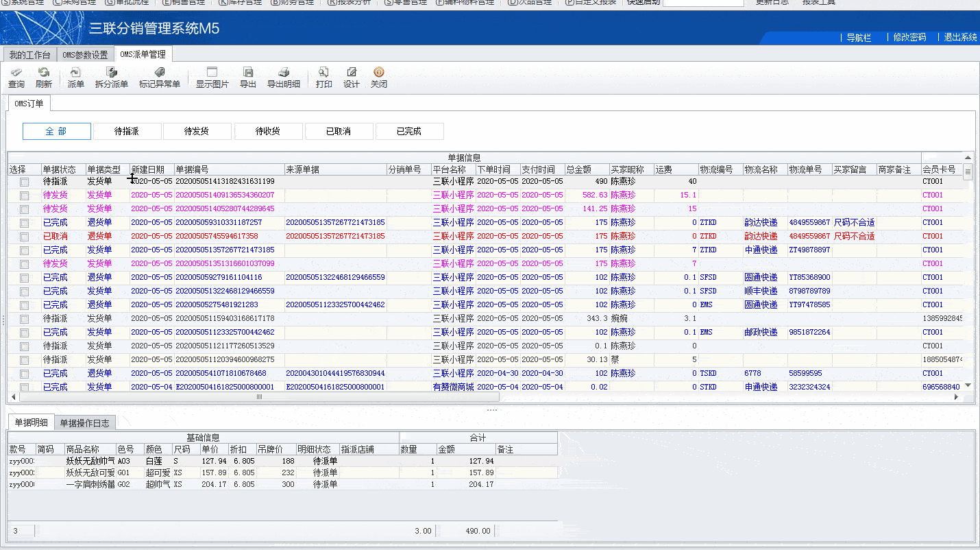Click total amount 582.63

point(595,195)
